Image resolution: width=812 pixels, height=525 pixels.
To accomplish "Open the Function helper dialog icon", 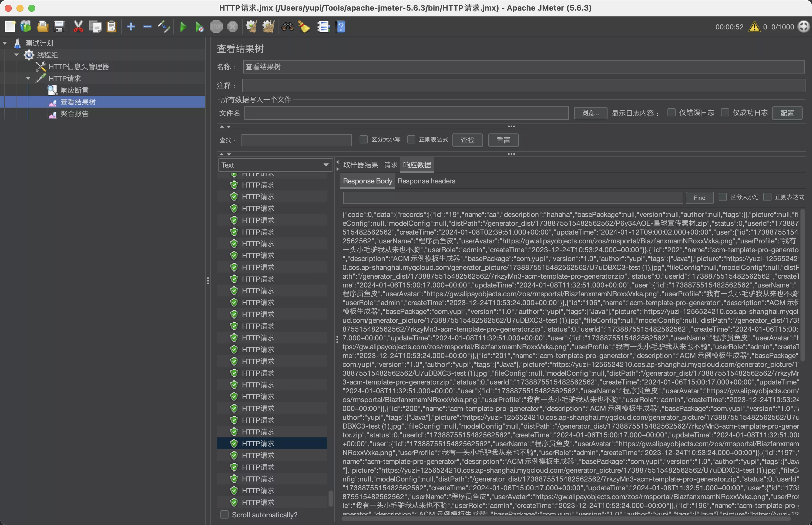I will pos(323,26).
